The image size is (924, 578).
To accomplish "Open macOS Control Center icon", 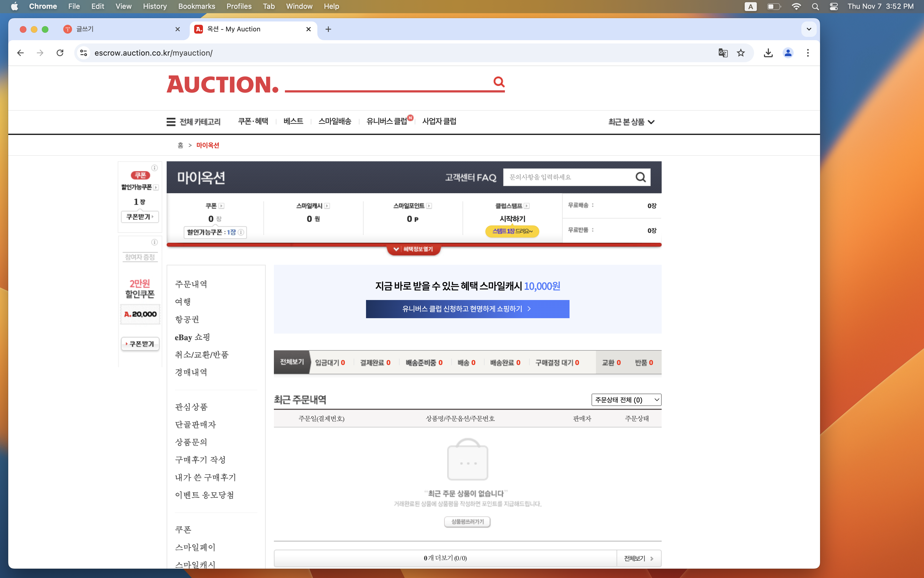I will click(x=834, y=7).
